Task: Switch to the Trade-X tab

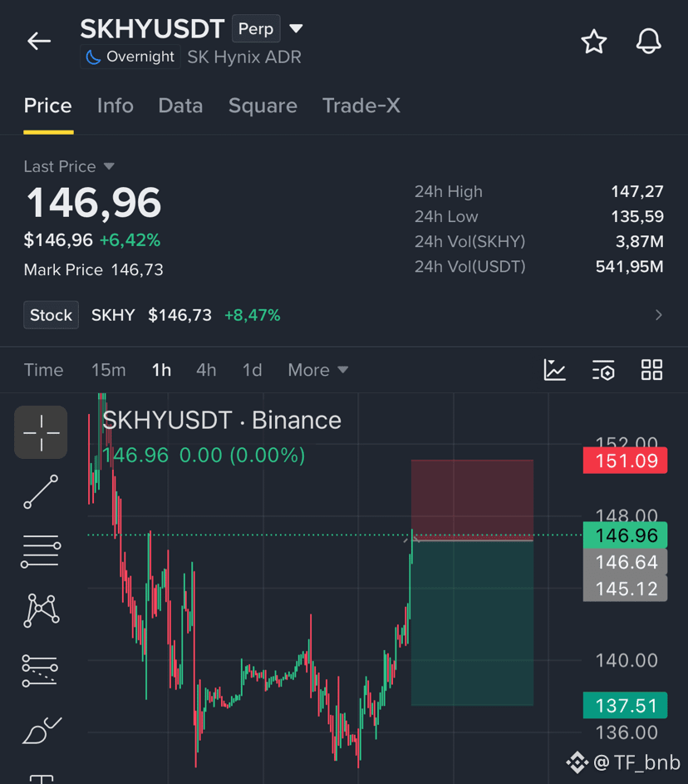Action: pyautogui.click(x=361, y=106)
